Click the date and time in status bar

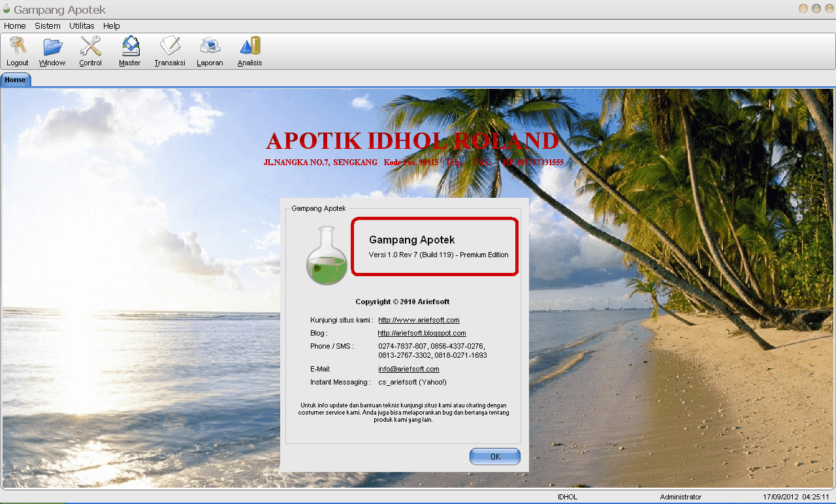[x=796, y=497]
